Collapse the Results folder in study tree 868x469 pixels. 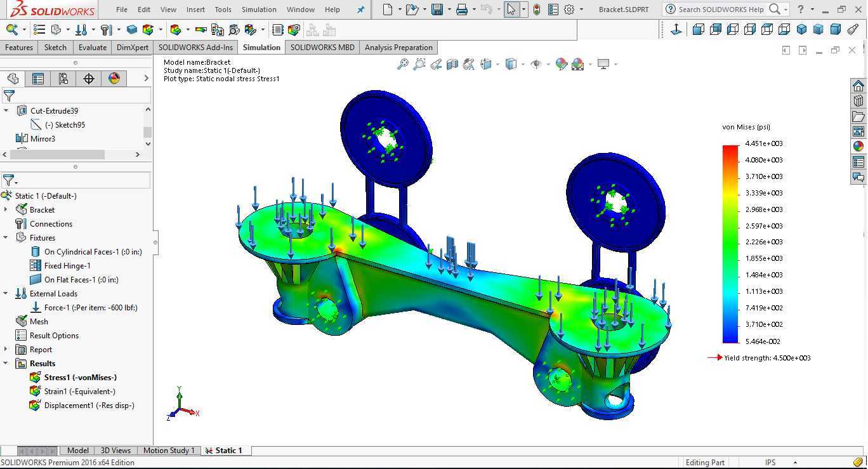[x=6, y=364]
